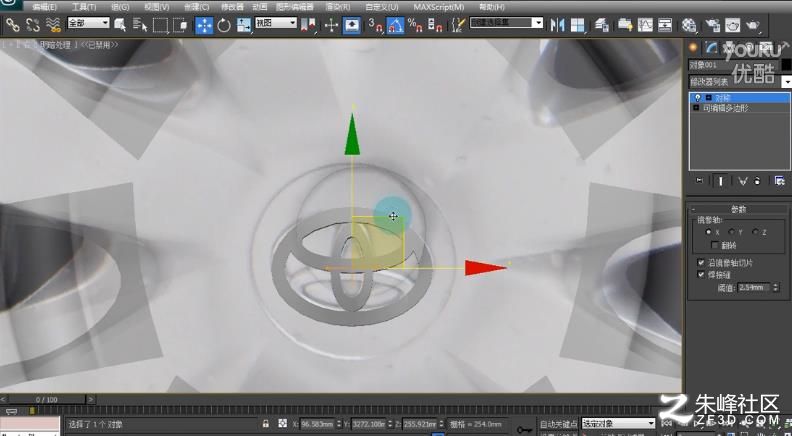The width and height of the screenshot is (792, 436).
Task: Choose the Rectangular Selection Region tool
Action: point(160,25)
